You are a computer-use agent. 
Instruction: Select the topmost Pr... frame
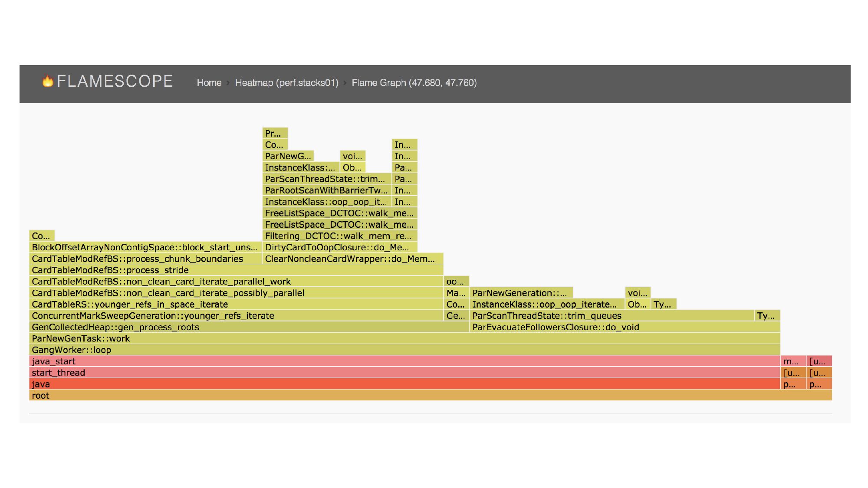pyautogui.click(x=275, y=133)
